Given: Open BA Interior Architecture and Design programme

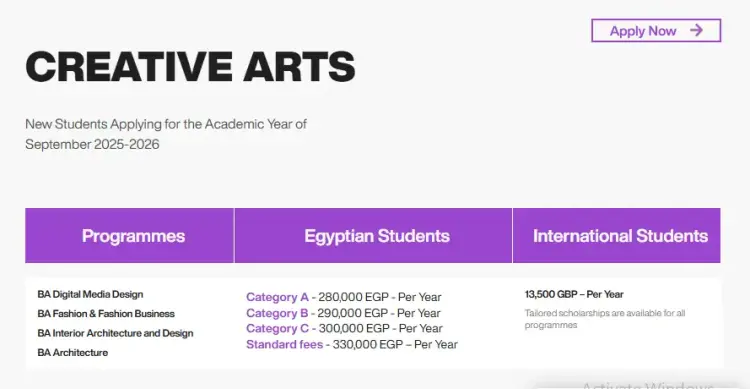Looking at the screenshot, I should (115, 333).
